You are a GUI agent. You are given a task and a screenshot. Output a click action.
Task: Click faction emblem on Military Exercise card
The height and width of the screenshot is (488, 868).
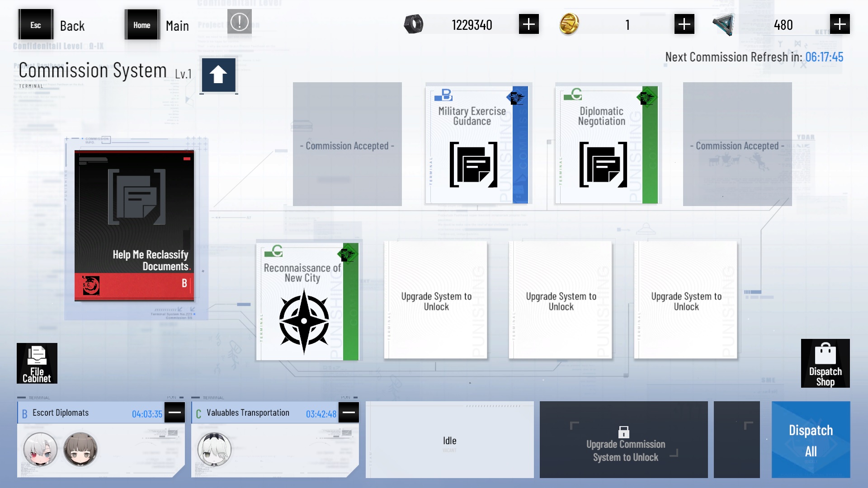pos(516,97)
